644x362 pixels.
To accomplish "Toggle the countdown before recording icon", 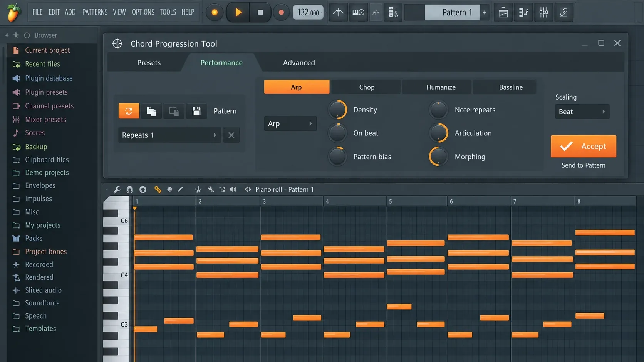I will (x=376, y=12).
